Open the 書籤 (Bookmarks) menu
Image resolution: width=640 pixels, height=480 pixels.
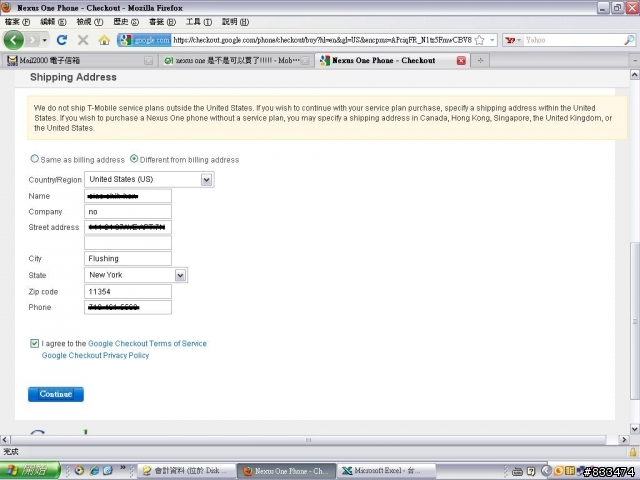162,22
